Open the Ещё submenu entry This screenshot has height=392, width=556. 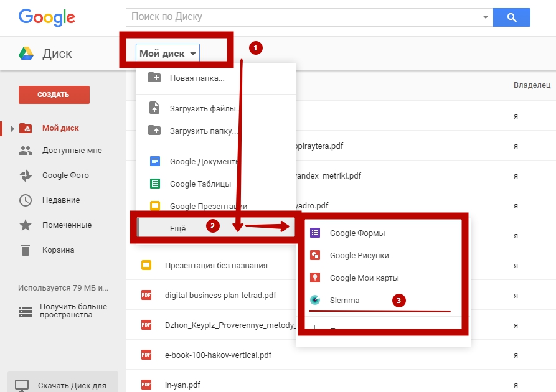coord(216,227)
